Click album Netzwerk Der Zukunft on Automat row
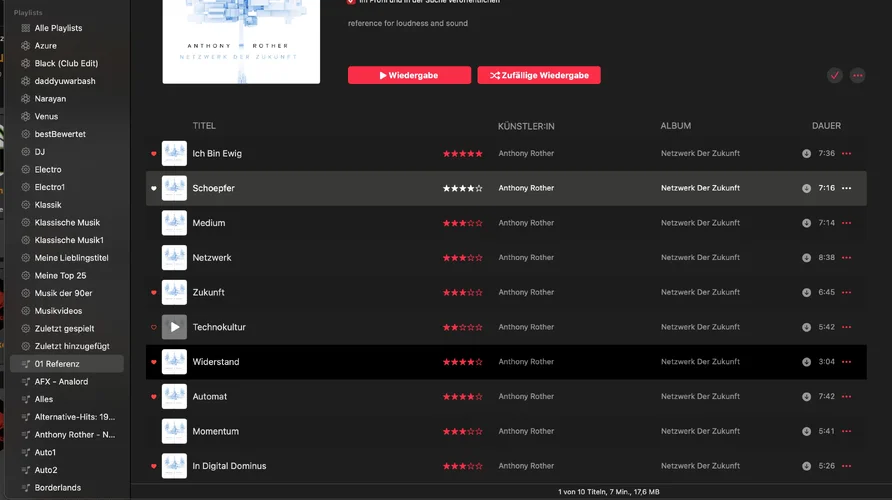The height and width of the screenshot is (500, 892). tap(700, 396)
